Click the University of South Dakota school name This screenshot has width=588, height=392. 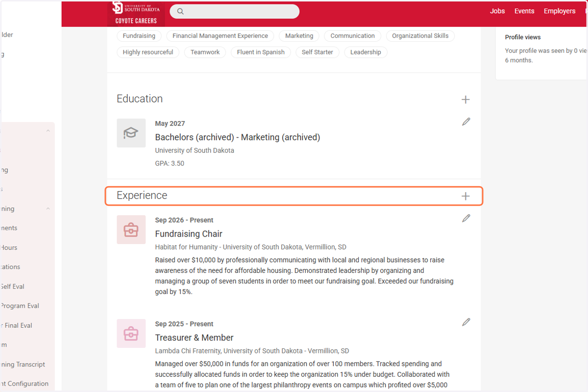click(x=195, y=150)
